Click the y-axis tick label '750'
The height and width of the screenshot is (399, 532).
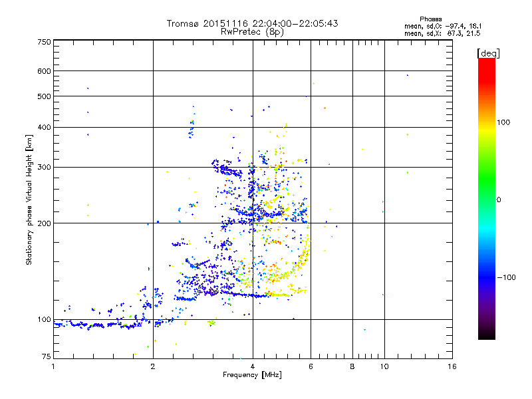click(x=44, y=42)
